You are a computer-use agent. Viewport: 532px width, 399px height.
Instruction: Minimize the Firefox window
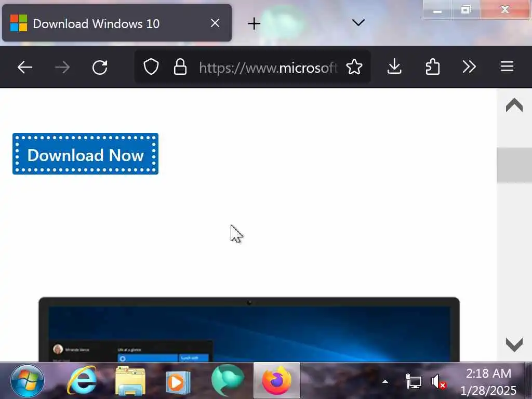coord(437,10)
